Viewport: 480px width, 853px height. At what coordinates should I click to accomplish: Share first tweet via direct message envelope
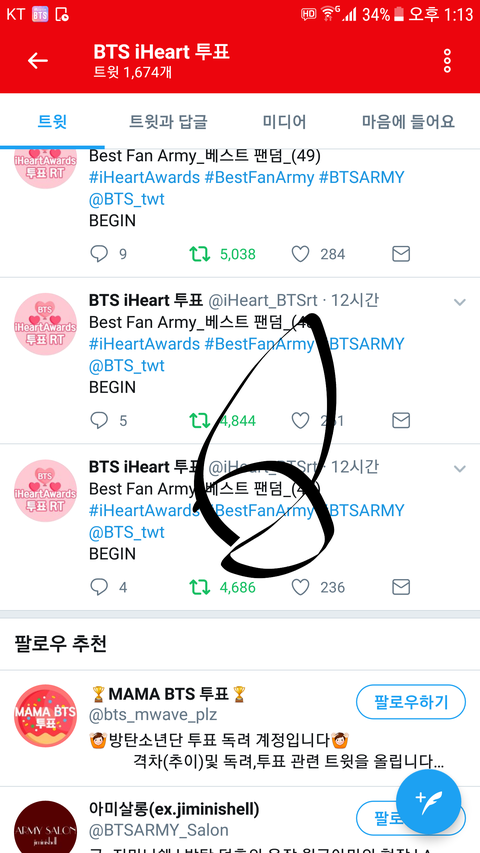click(x=401, y=254)
